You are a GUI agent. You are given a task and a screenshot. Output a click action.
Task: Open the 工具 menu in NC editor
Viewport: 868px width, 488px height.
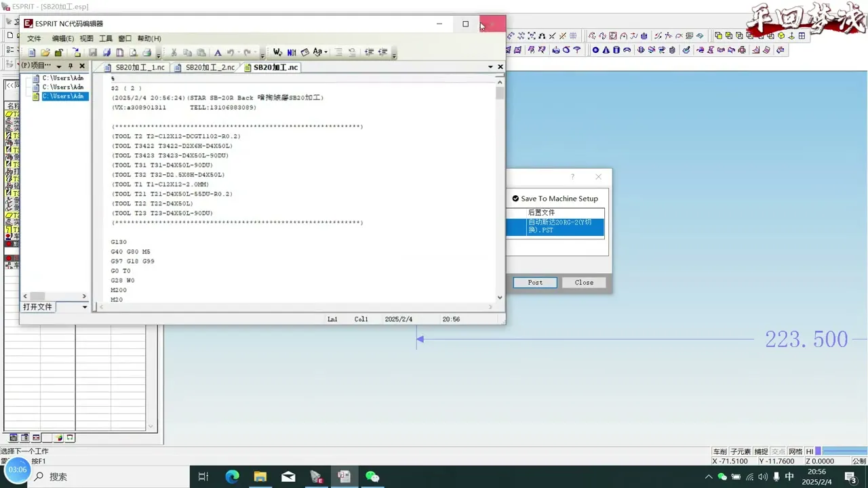click(106, 39)
